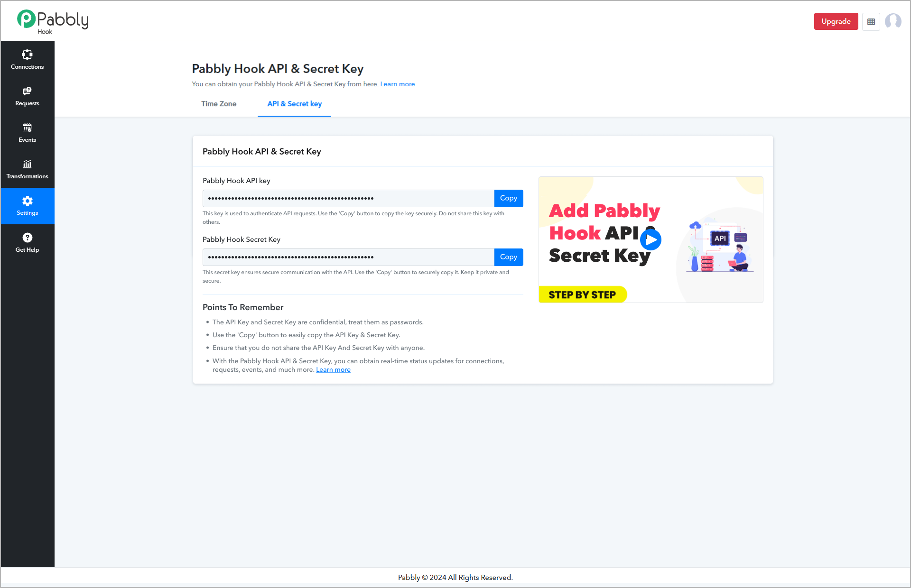Go to the Events sidebar section

click(x=28, y=133)
